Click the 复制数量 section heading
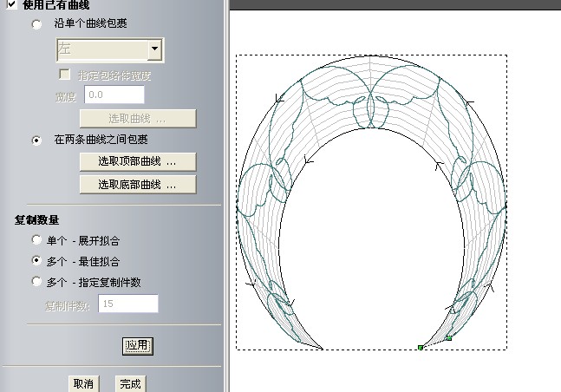The width and height of the screenshot is (561, 392). tap(36, 219)
